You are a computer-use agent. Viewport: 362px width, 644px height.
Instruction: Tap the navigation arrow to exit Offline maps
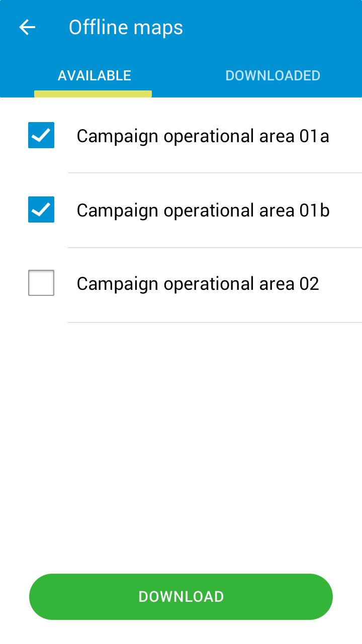tap(26, 27)
